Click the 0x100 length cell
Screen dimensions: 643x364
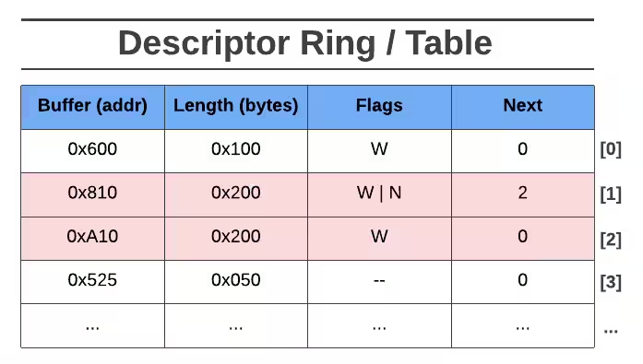(236, 151)
